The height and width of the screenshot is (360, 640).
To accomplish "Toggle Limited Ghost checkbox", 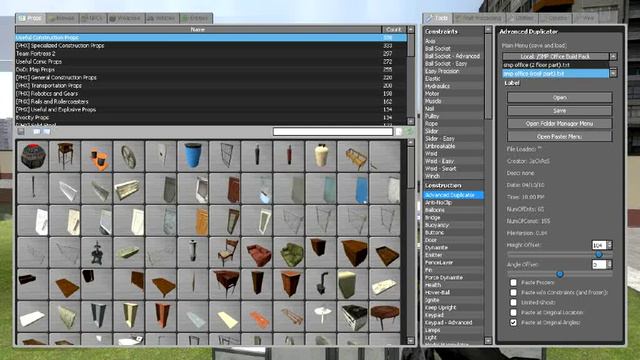I will [x=513, y=302].
